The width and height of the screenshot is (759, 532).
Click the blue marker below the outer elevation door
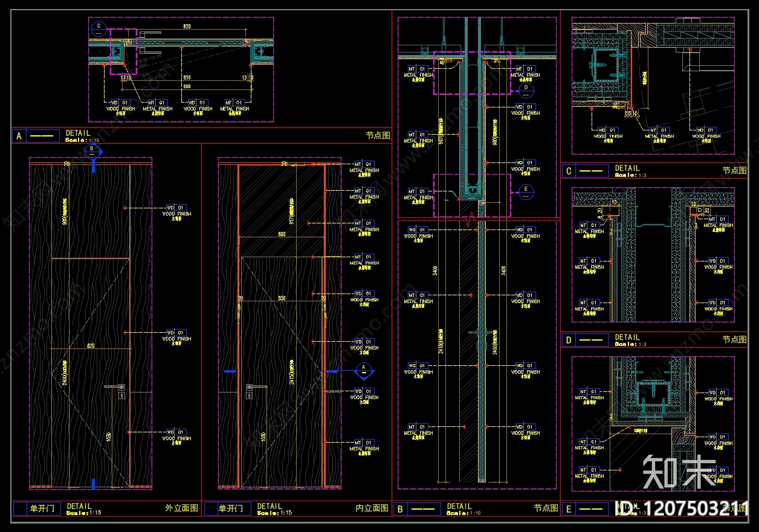pyautogui.click(x=93, y=483)
